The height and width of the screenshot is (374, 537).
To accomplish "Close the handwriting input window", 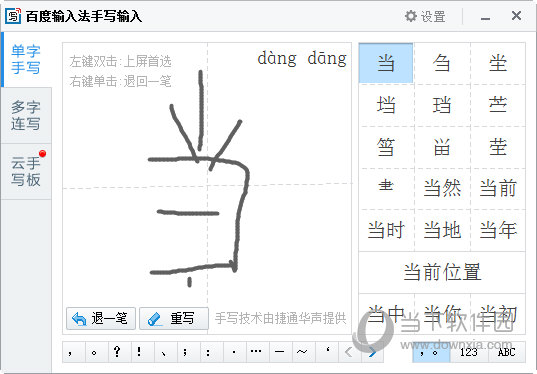I will pyautogui.click(x=516, y=16).
